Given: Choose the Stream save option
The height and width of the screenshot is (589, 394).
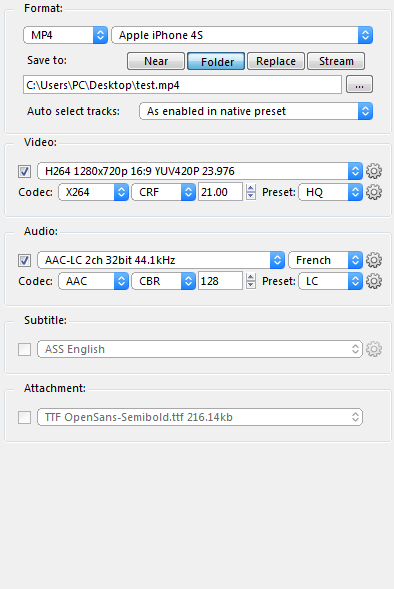Looking at the screenshot, I should [x=336, y=61].
